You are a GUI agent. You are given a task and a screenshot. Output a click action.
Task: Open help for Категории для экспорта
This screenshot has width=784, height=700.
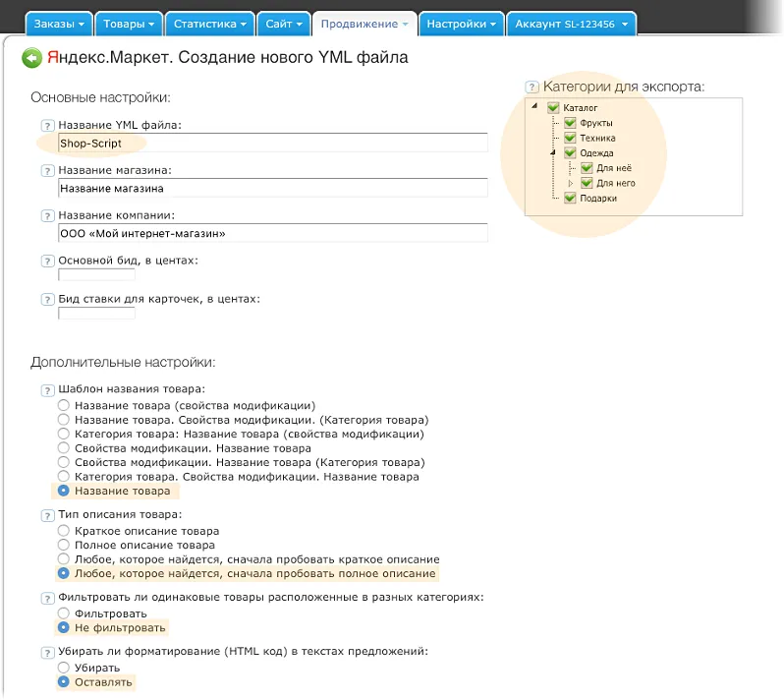point(532,87)
